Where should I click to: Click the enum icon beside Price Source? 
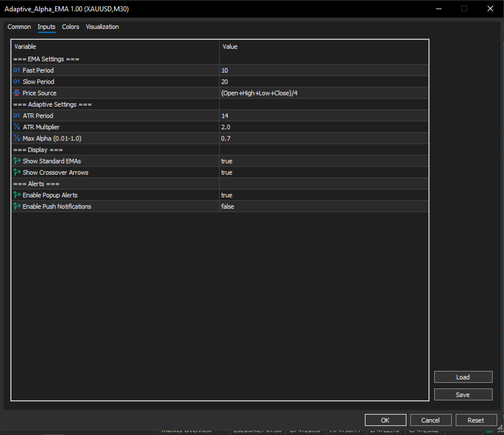point(16,93)
